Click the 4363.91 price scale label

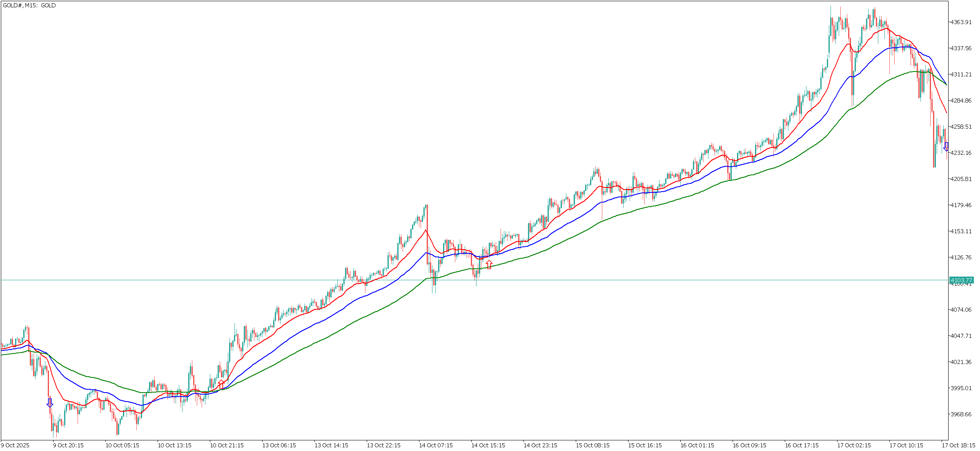961,22
